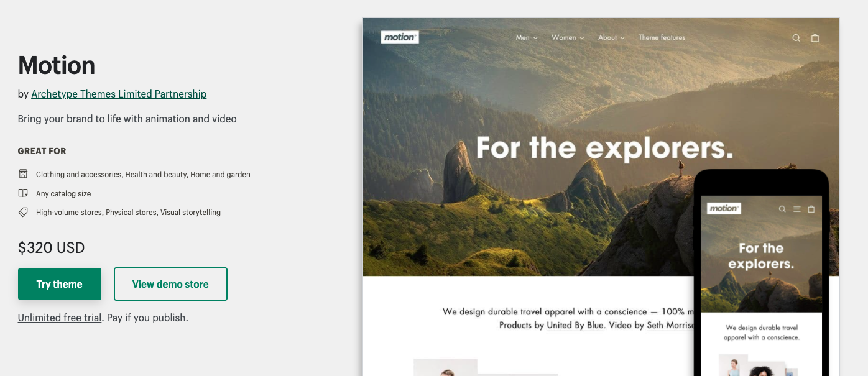Open Archetype Themes Limited Partnership link
Image resolution: width=868 pixels, height=376 pixels.
[x=119, y=94]
